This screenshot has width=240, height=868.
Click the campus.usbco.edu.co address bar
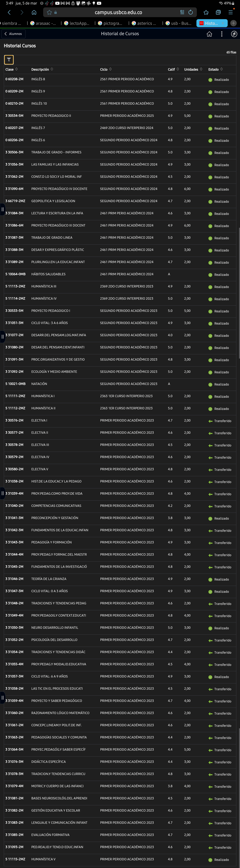(x=118, y=12)
